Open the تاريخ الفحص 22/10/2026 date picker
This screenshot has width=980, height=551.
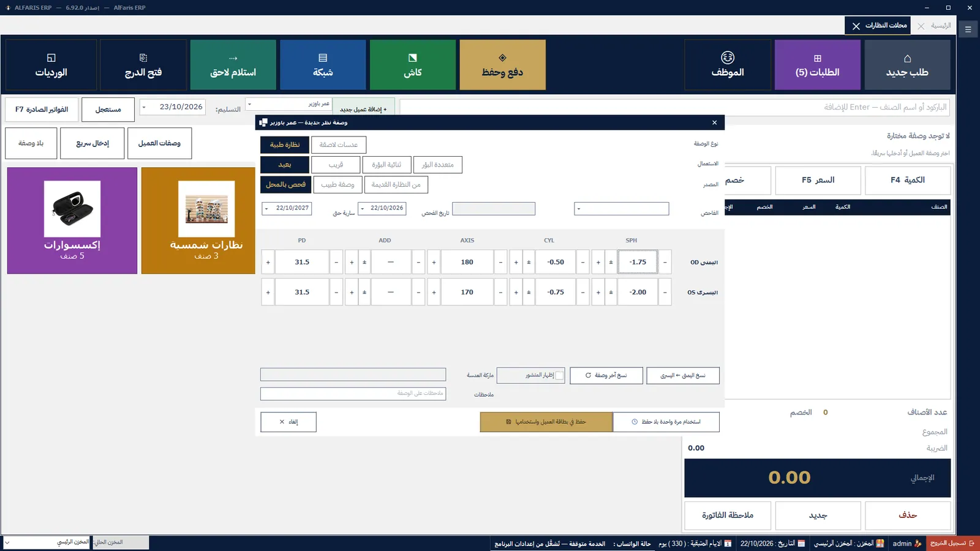(x=363, y=208)
